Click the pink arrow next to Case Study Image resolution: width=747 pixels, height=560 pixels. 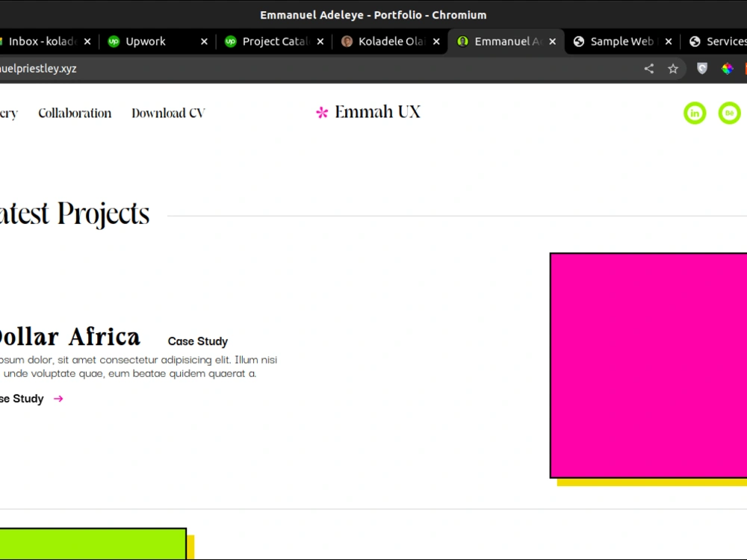pos(58,399)
